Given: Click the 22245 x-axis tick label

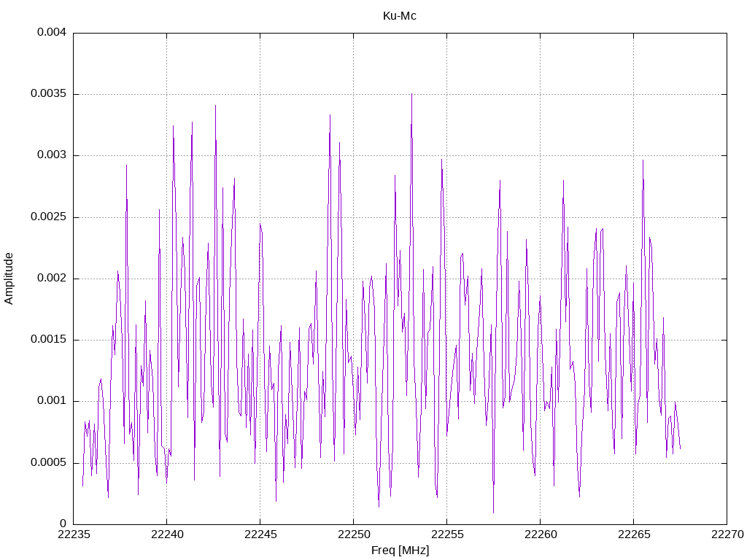Looking at the screenshot, I should (x=260, y=534).
